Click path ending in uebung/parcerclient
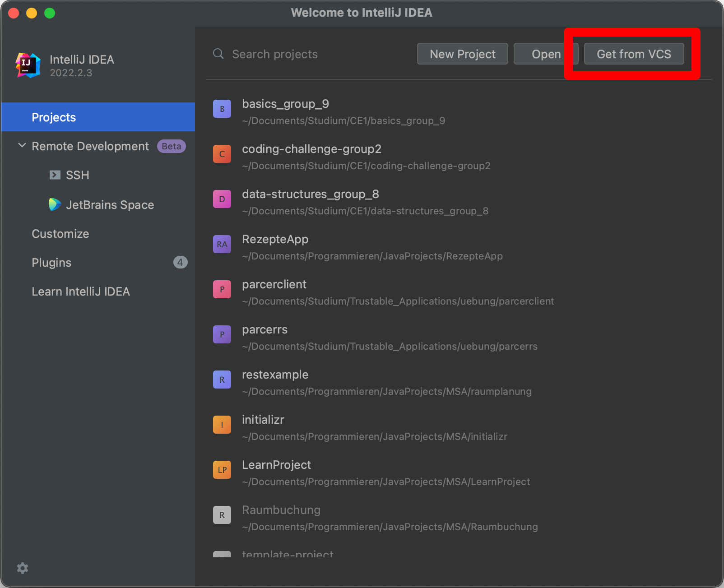 (398, 301)
